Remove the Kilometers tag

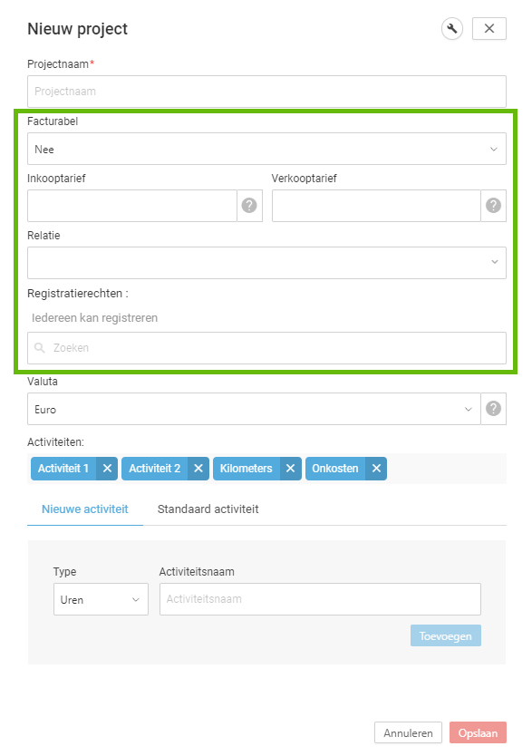(x=290, y=469)
